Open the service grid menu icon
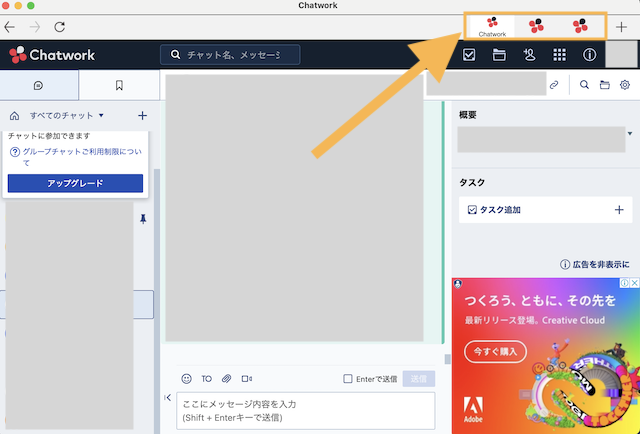Image resolution: width=640 pixels, height=434 pixels. pyautogui.click(x=559, y=55)
